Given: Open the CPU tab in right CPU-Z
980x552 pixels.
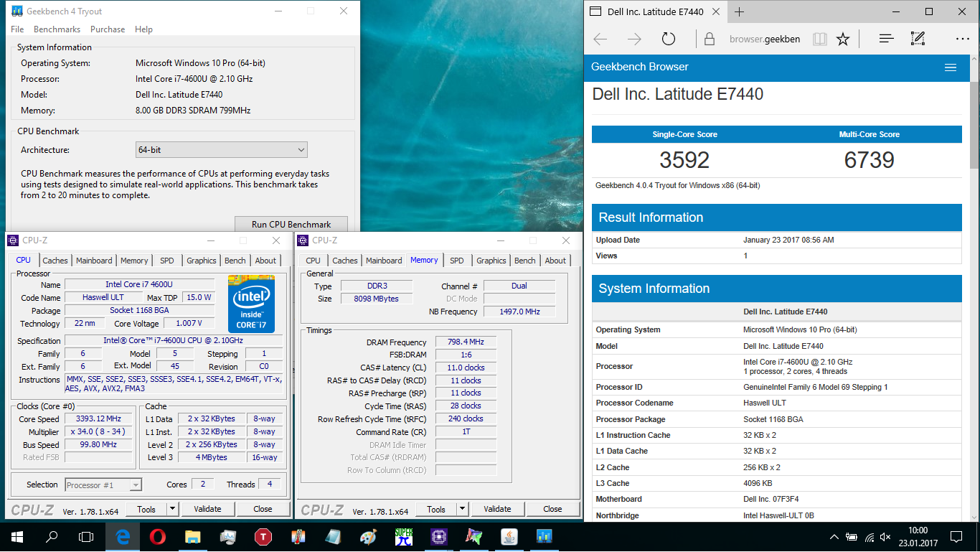Looking at the screenshot, I should [313, 261].
